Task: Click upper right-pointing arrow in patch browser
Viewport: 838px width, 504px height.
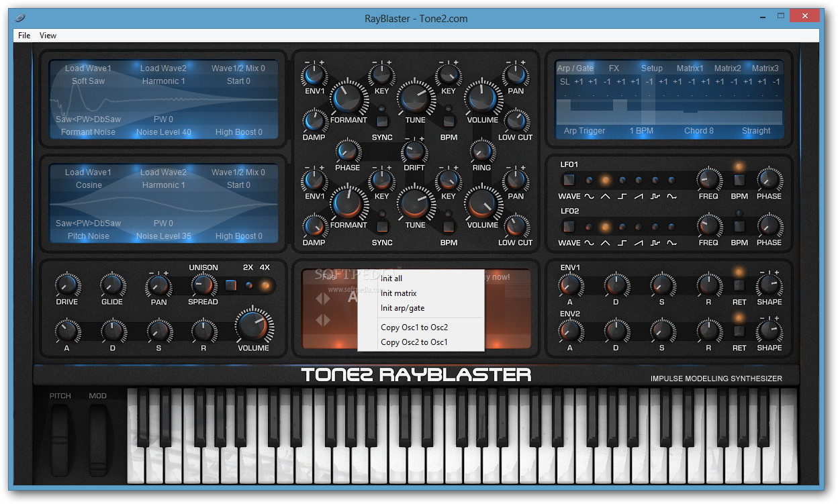Action: point(327,298)
